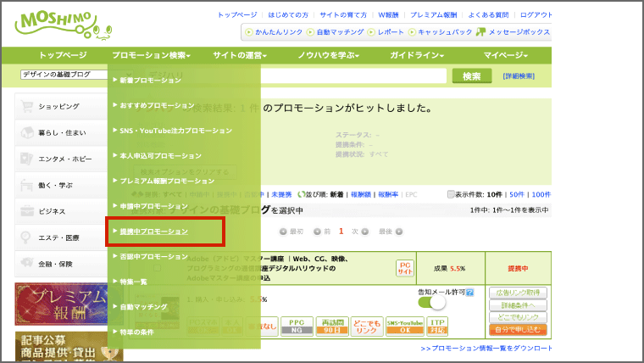
Task: Click the orange 自分で申し込む button
Action: click(518, 330)
